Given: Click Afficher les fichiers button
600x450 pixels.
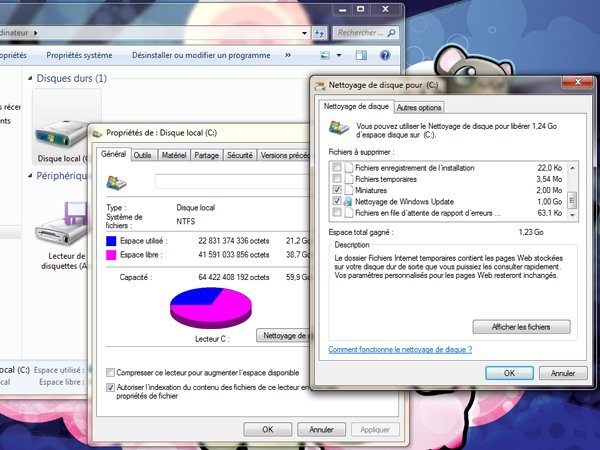Looking at the screenshot, I should click(522, 327).
